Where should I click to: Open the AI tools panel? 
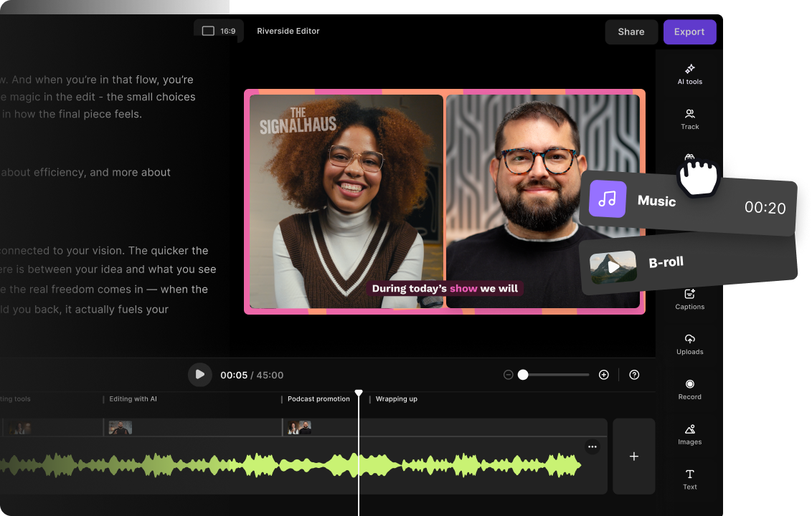point(690,74)
